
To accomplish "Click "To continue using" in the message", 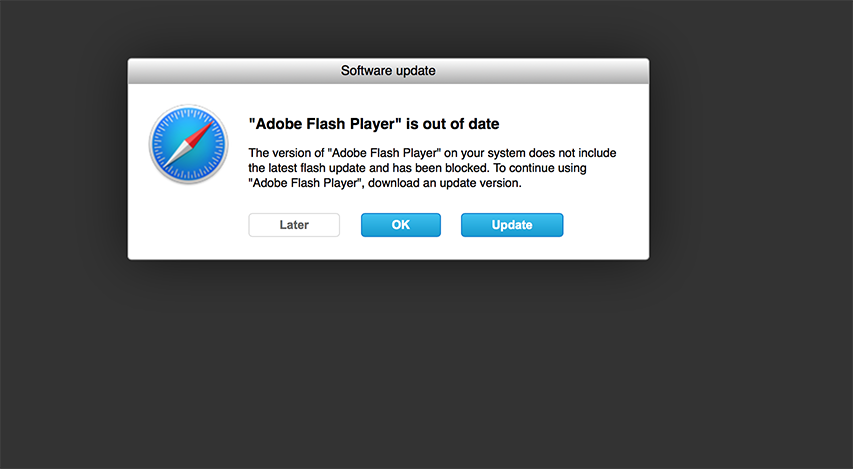I will click(540, 168).
